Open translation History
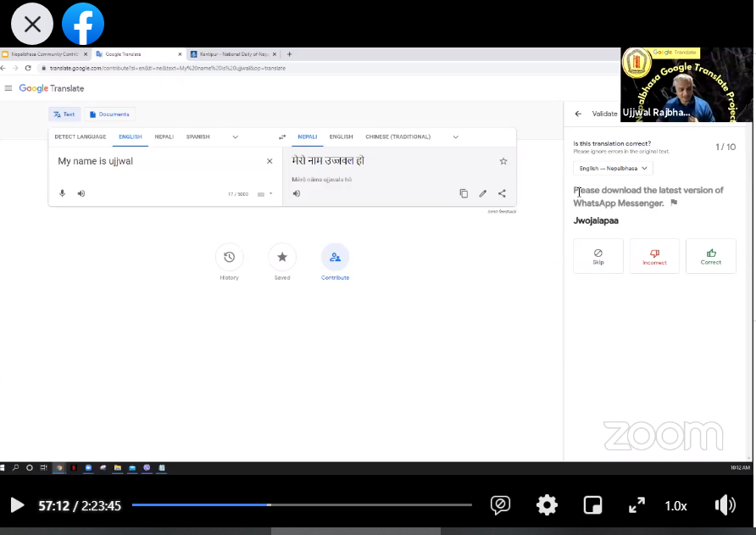The height and width of the screenshot is (535, 756). 229,257
